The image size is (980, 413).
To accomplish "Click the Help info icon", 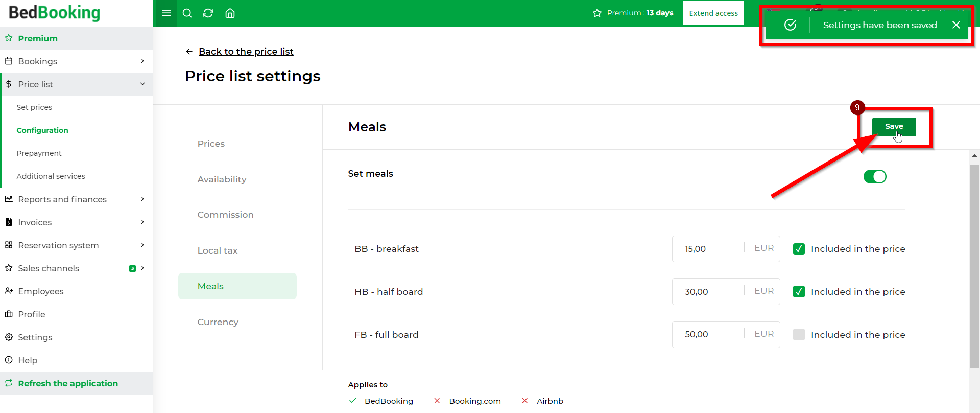I will click(9, 360).
